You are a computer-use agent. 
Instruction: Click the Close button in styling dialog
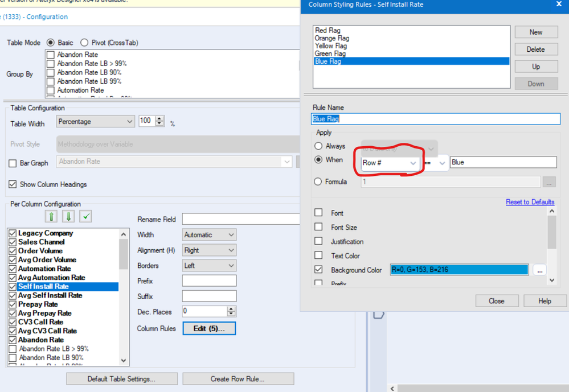[x=497, y=301]
